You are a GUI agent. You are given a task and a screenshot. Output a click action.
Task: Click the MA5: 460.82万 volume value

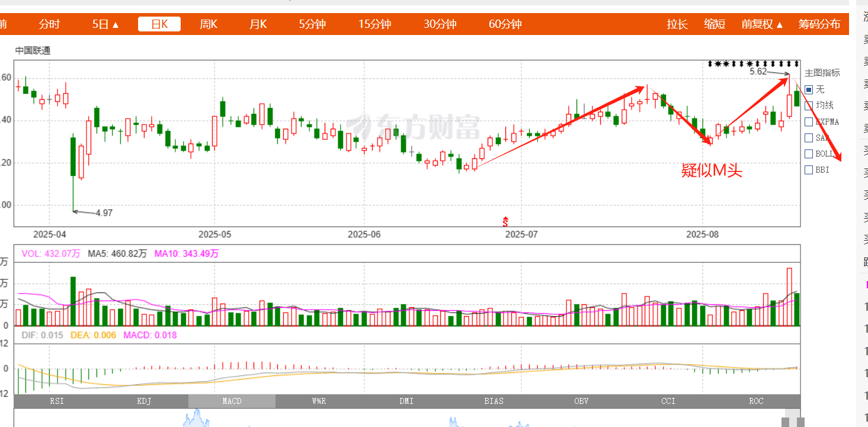click(117, 253)
